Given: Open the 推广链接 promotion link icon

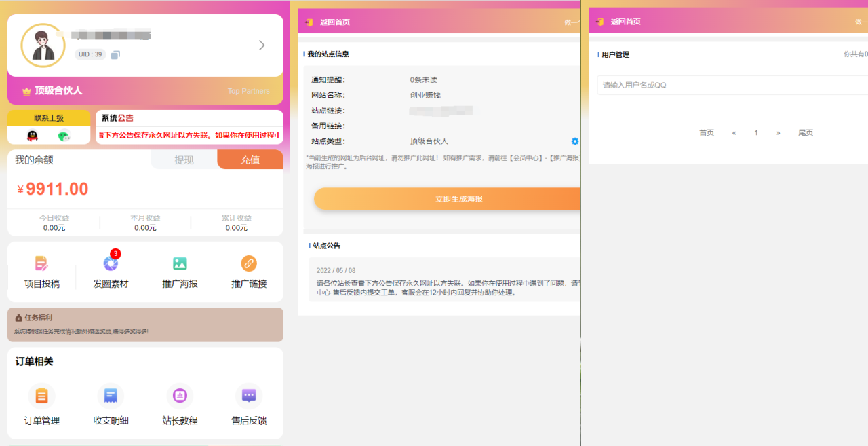Looking at the screenshot, I should pos(248,271).
